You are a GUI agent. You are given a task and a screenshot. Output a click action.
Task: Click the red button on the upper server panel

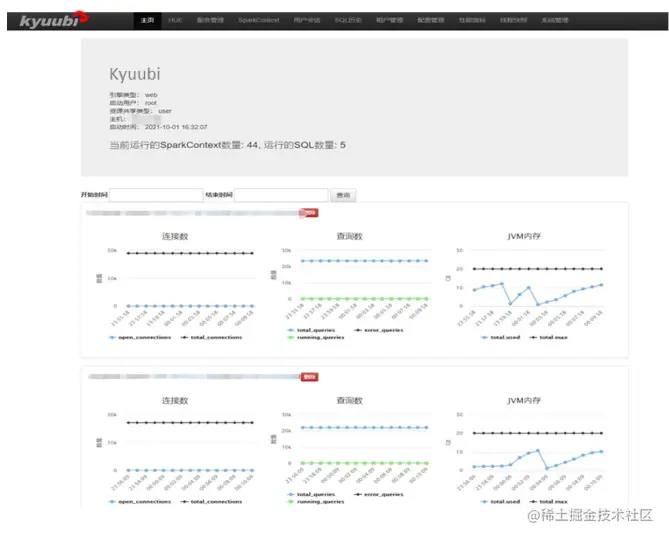click(x=309, y=213)
